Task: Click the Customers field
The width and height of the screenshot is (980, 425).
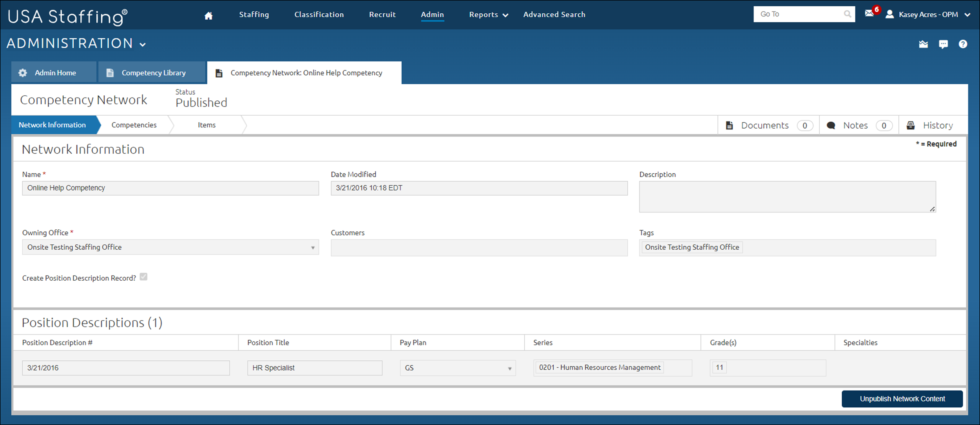Action: coord(479,248)
